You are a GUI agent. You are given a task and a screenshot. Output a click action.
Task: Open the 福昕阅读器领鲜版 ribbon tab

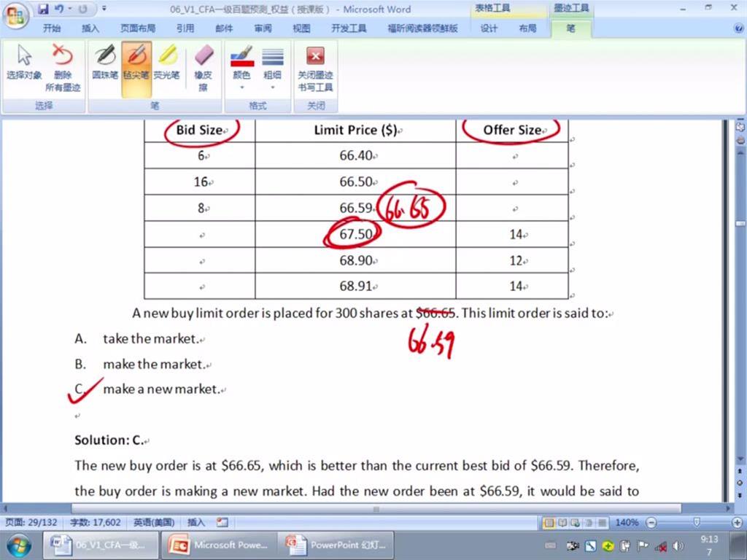click(422, 28)
